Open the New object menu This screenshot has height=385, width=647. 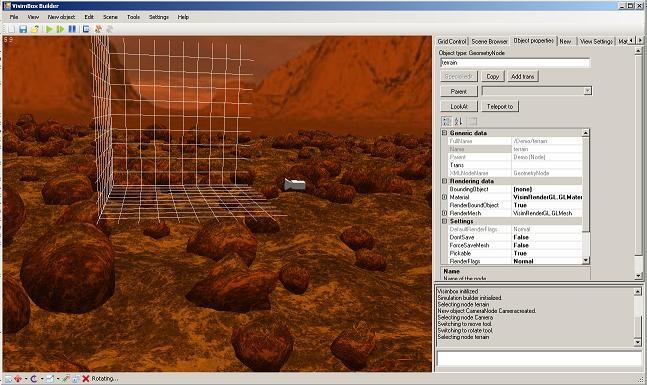61,17
